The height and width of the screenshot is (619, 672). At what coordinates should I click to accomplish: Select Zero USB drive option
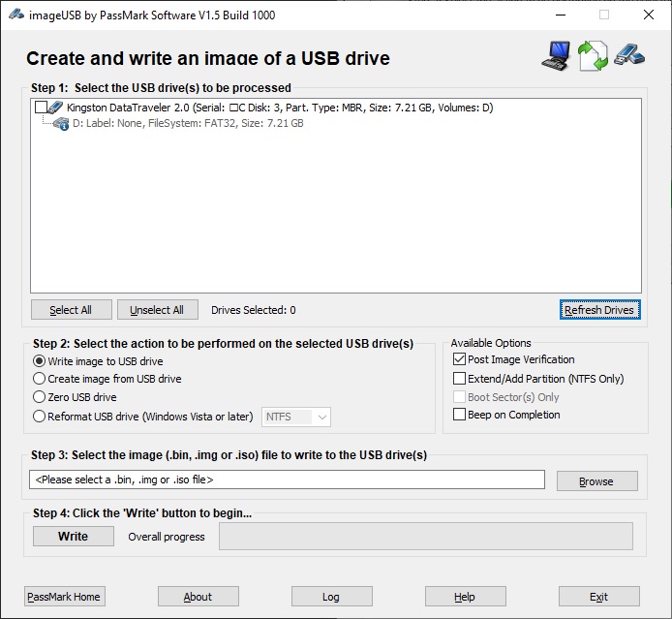[39, 397]
